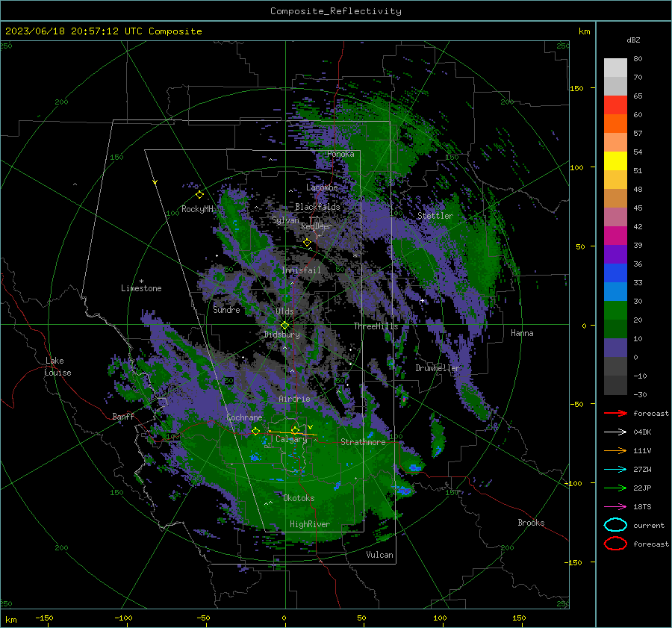Click the Lacombe city label
Viewport: 672px width, 628px height.
[x=322, y=187]
